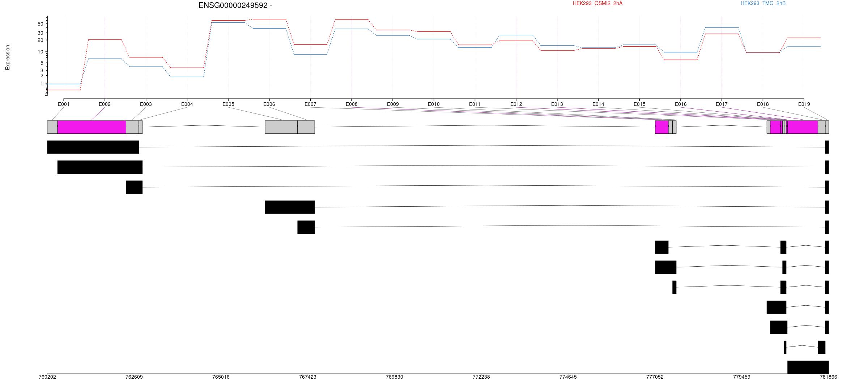Click the fourth transcript's black exon
Viewport: 868px width, 383px height.
(x=290, y=207)
